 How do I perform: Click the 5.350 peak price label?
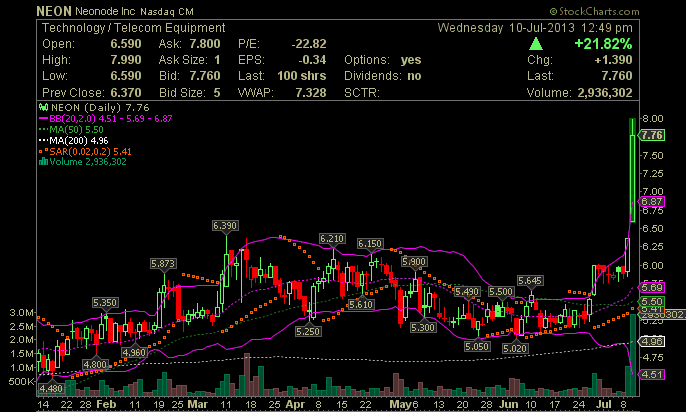coord(105,303)
